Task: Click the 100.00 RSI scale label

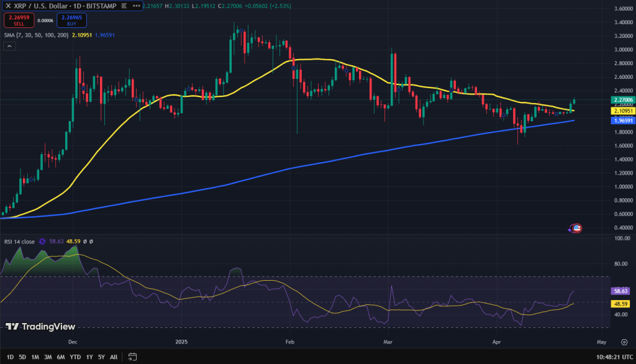Action: [622, 238]
